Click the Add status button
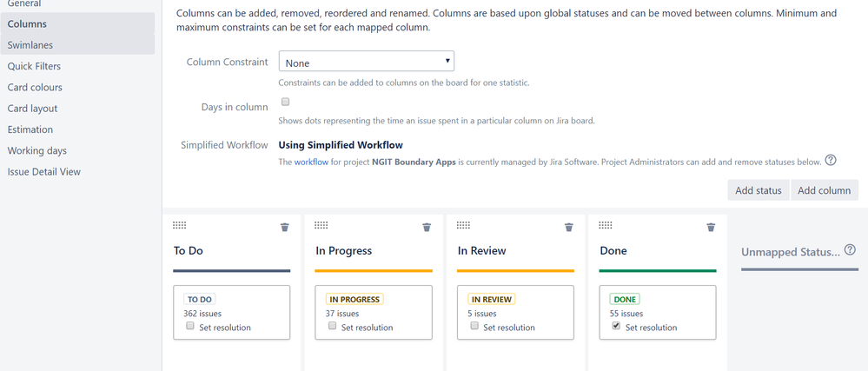This screenshot has width=868, height=371. click(759, 190)
